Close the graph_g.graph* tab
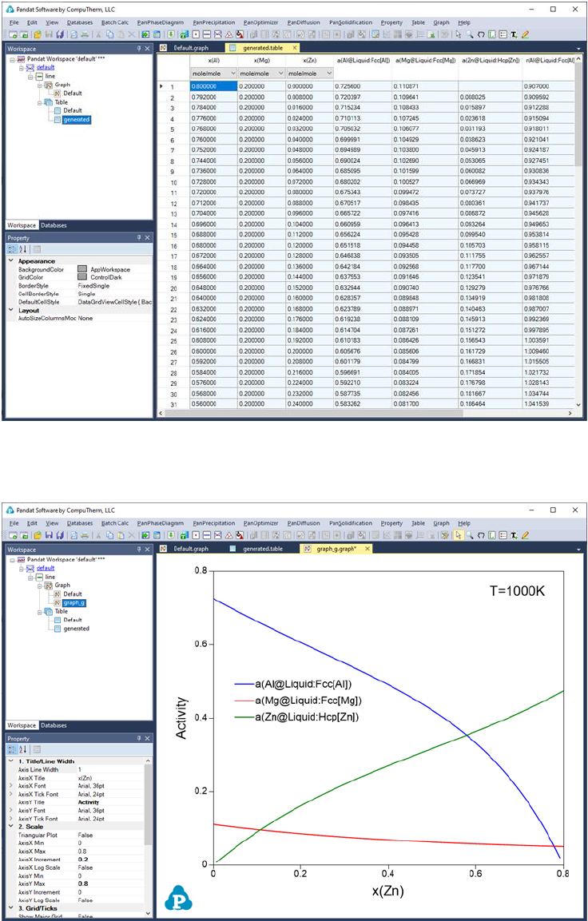588x921 pixels. (367, 549)
